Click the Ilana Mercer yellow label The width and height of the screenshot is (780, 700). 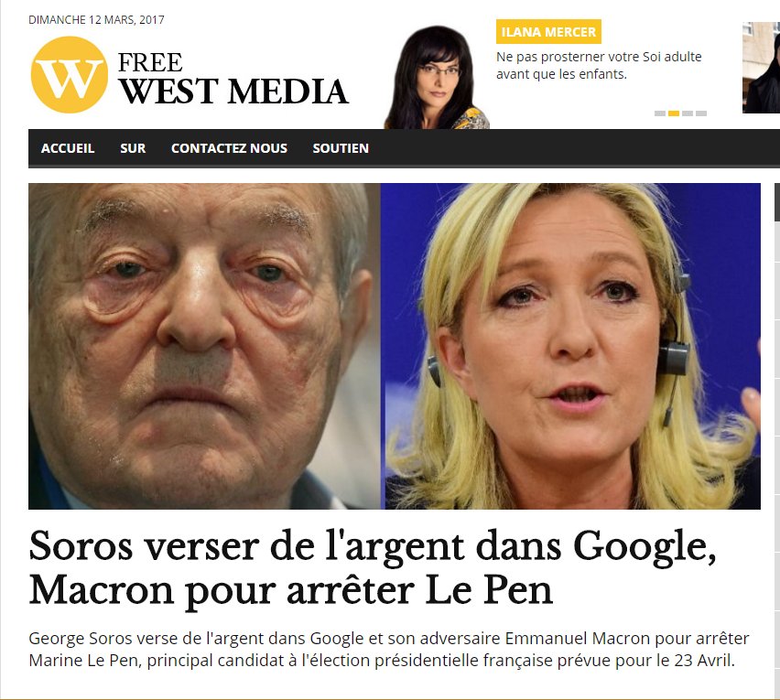(548, 32)
